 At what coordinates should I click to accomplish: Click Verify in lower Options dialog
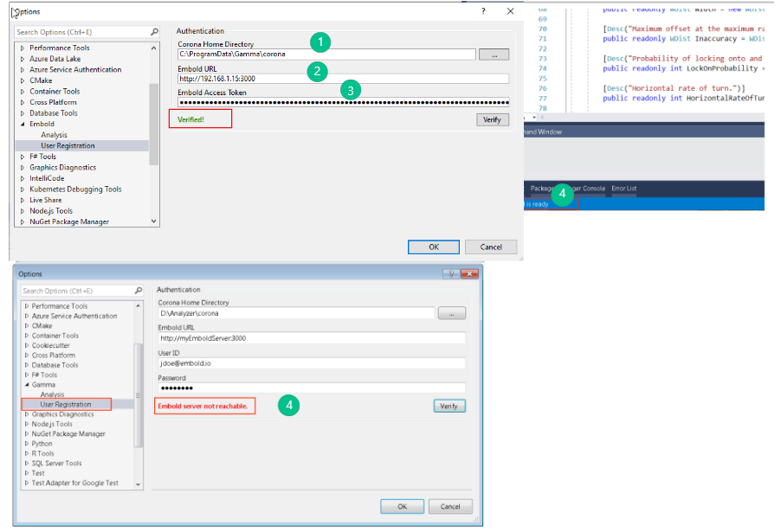[x=449, y=406]
